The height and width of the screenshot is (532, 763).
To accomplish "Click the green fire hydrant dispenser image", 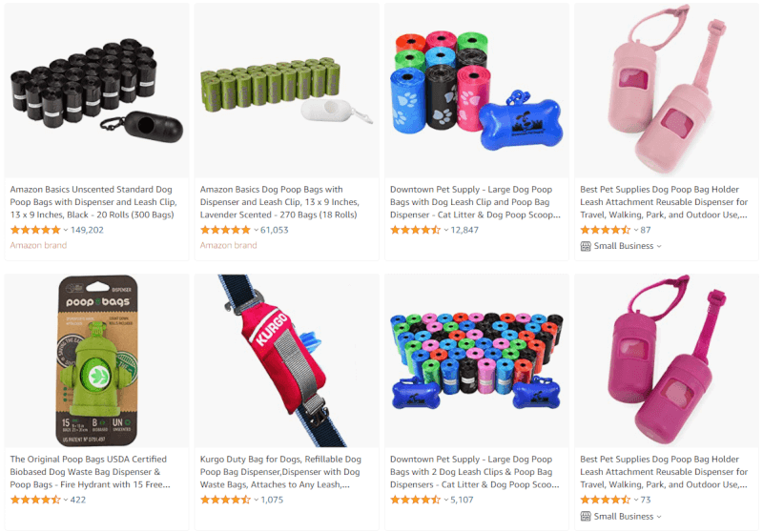I will [x=97, y=360].
